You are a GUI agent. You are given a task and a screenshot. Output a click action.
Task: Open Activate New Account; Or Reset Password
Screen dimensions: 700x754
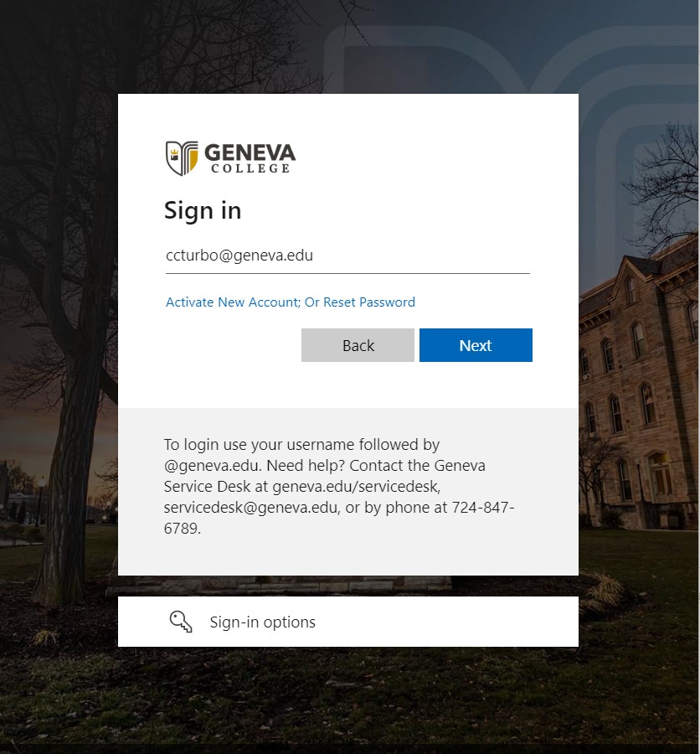coord(290,302)
